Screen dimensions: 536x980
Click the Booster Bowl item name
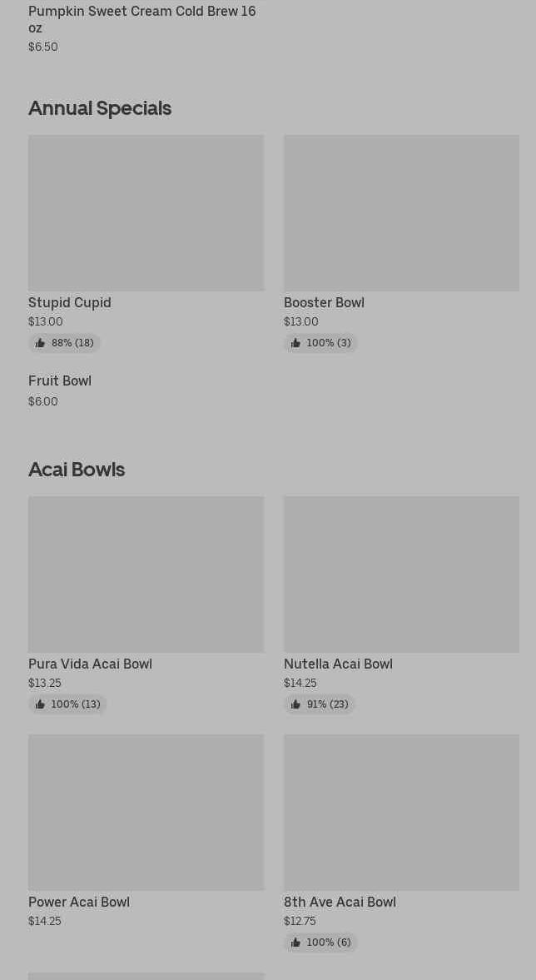[324, 303]
